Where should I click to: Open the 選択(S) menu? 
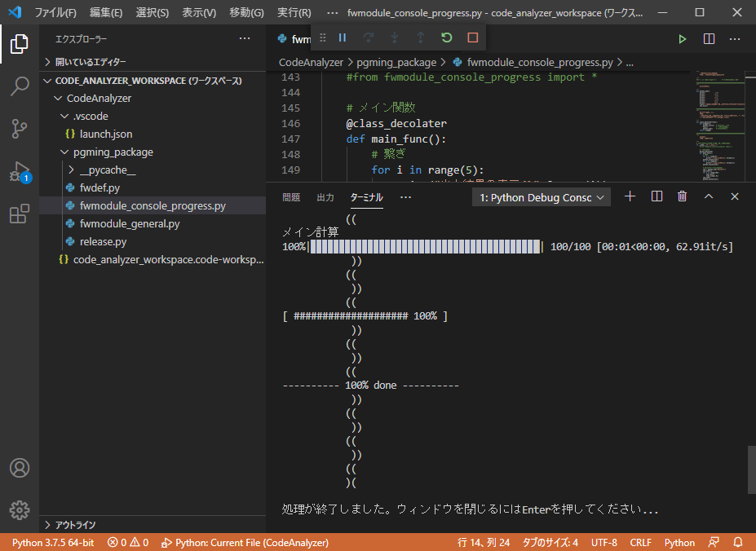click(x=152, y=12)
